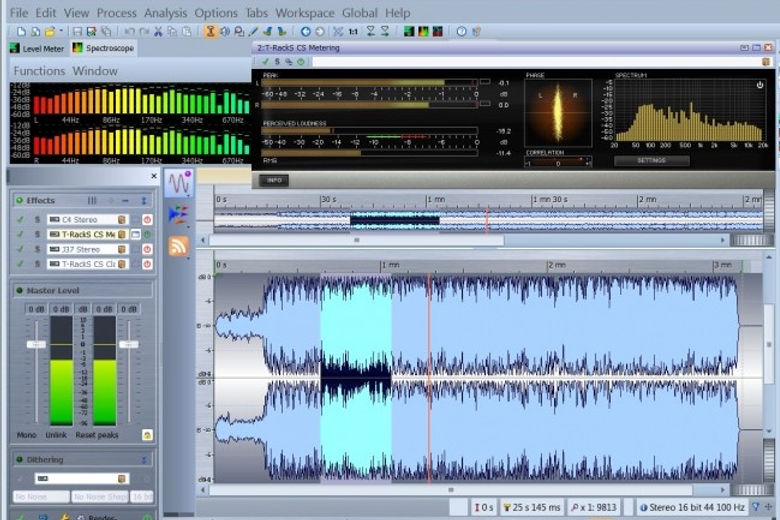Click the blue back navigation arrow
The height and width of the screenshot is (520, 780).
305,31
